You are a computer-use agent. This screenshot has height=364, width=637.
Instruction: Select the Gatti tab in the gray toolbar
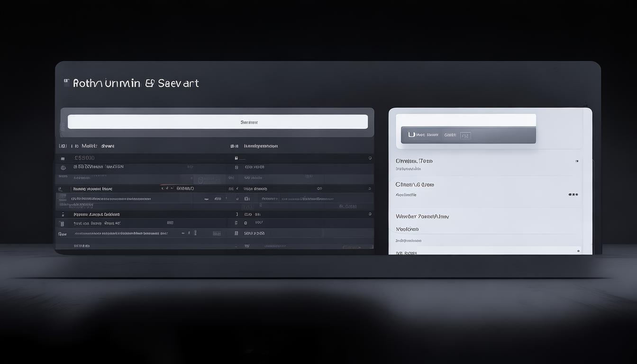click(450, 135)
